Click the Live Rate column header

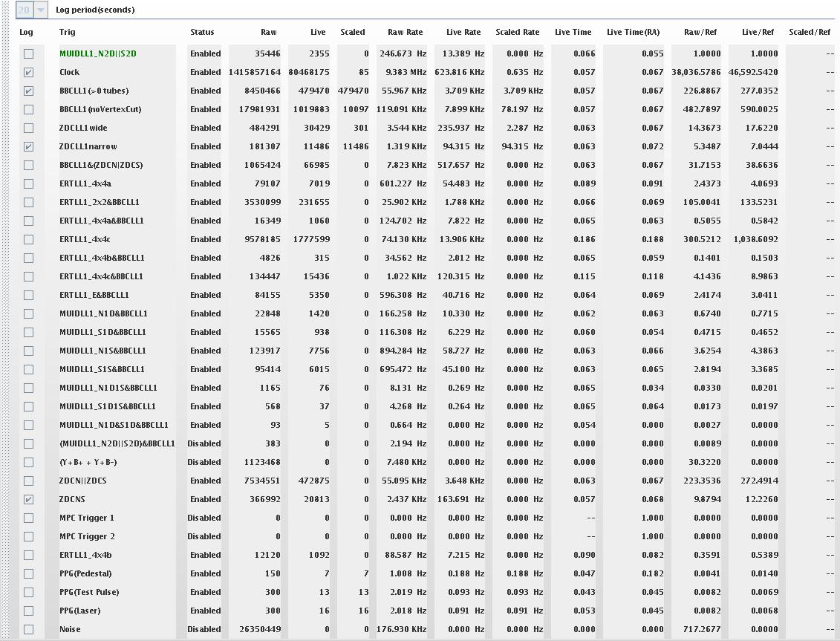pos(463,32)
